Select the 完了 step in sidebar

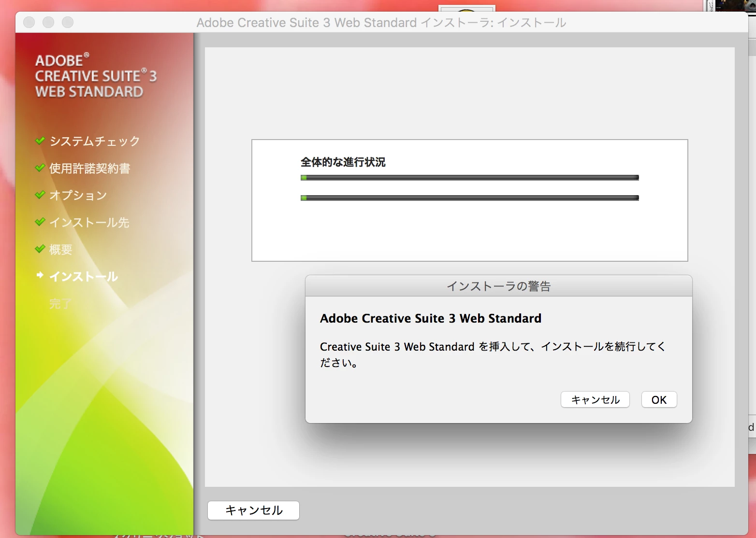(x=61, y=303)
